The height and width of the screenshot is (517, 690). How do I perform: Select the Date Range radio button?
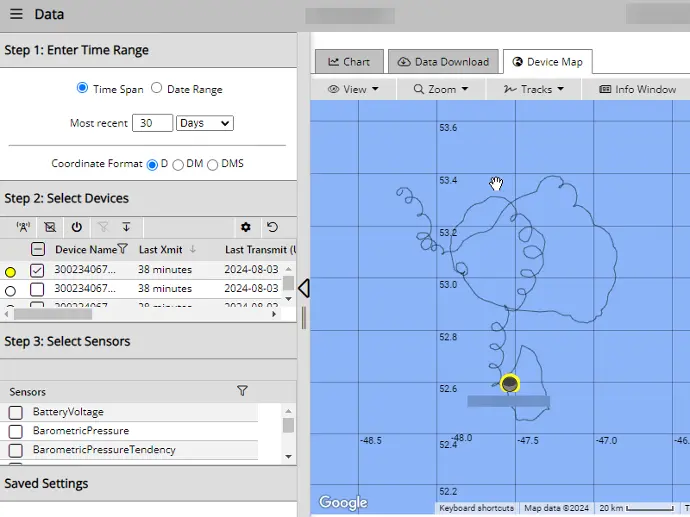[157, 89]
